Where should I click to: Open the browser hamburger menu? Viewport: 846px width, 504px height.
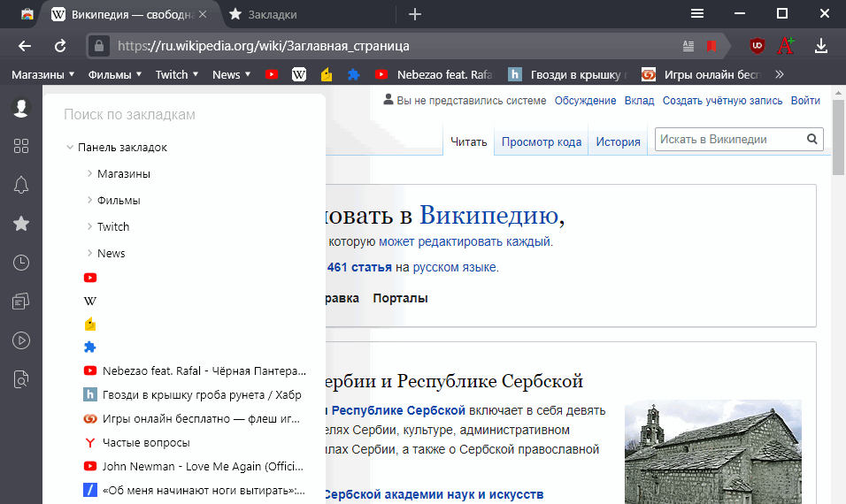697,13
